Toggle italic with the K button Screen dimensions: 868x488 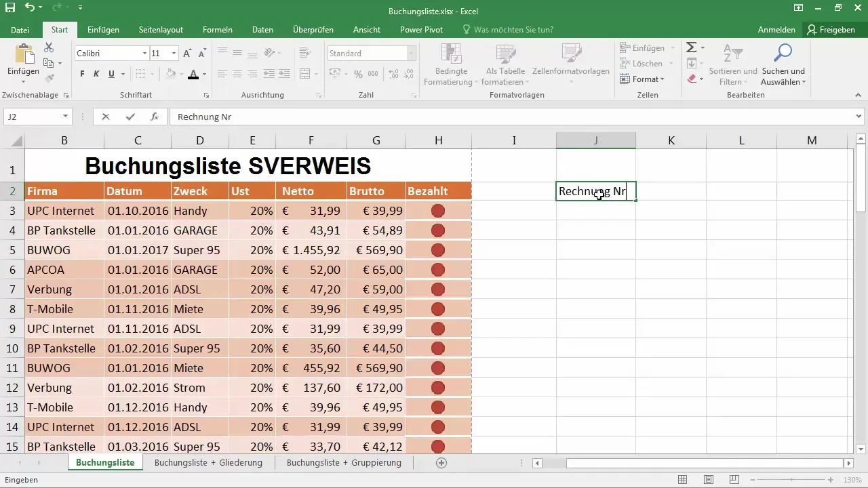[96, 74]
